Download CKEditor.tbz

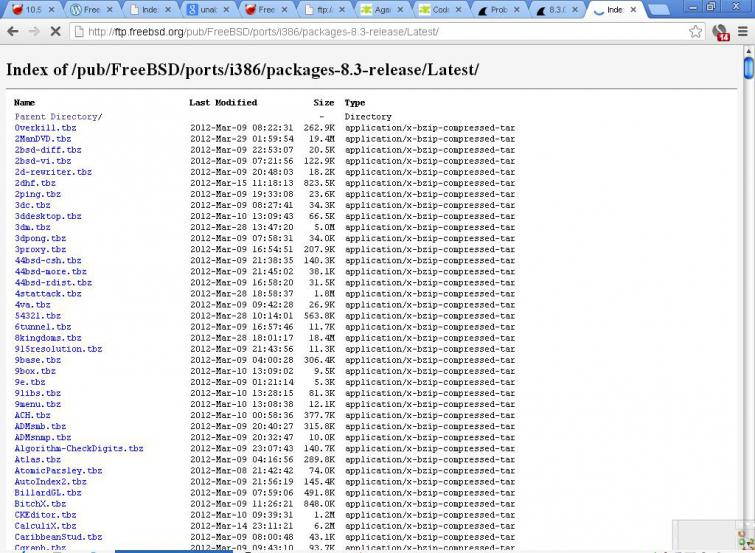click(45, 515)
